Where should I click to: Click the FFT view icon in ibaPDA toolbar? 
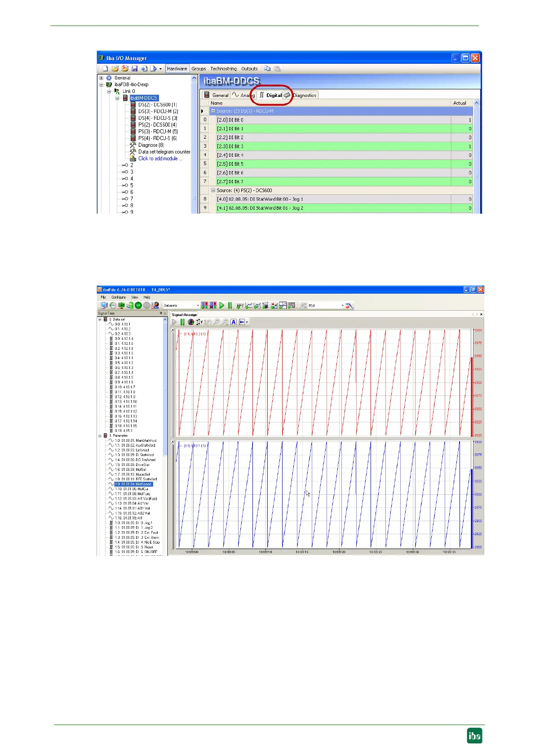pos(240,306)
